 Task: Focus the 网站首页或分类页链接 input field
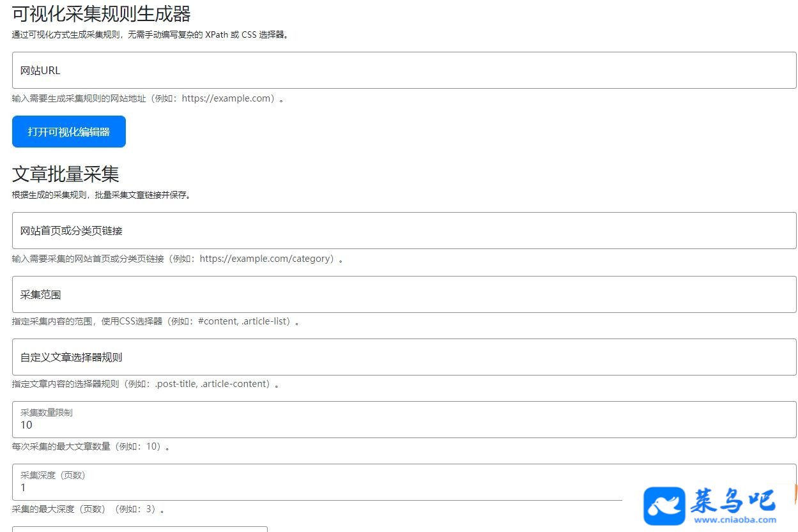(x=404, y=231)
